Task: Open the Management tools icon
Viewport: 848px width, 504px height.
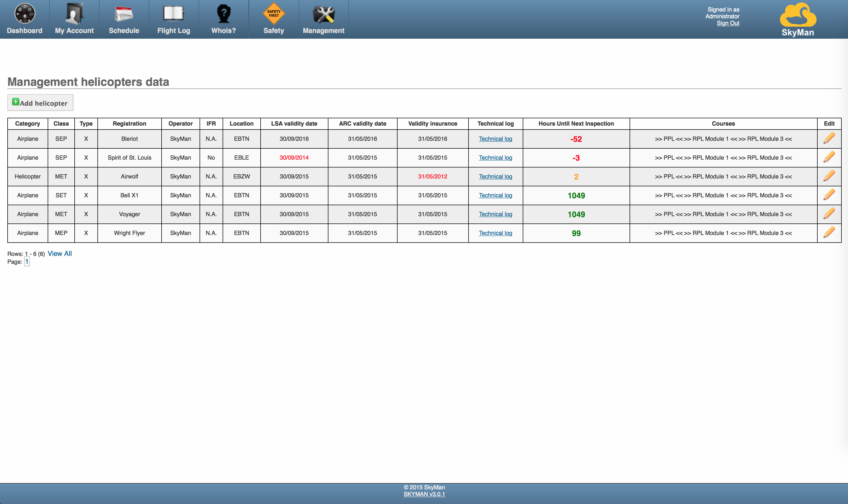Action: pyautogui.click(x=324, y=14)
